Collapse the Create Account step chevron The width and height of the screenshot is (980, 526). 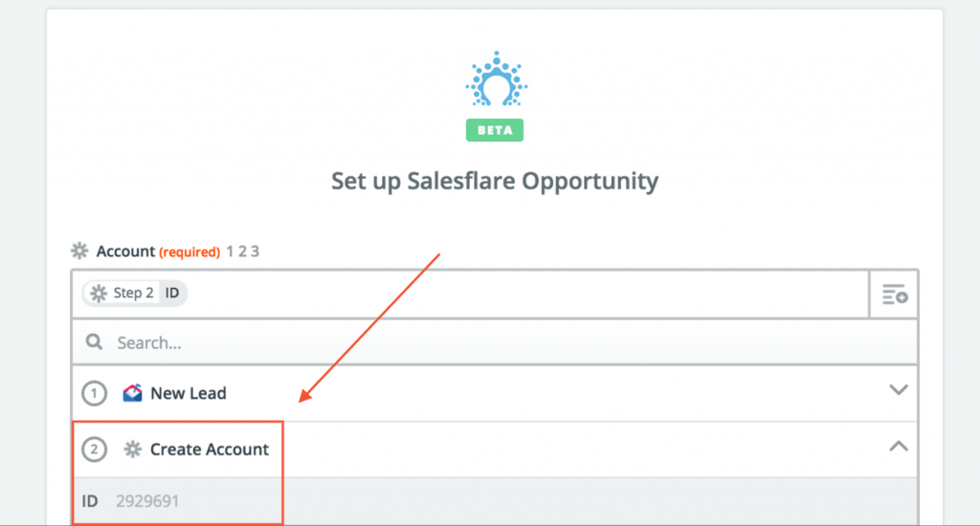(x=898, y=446)
